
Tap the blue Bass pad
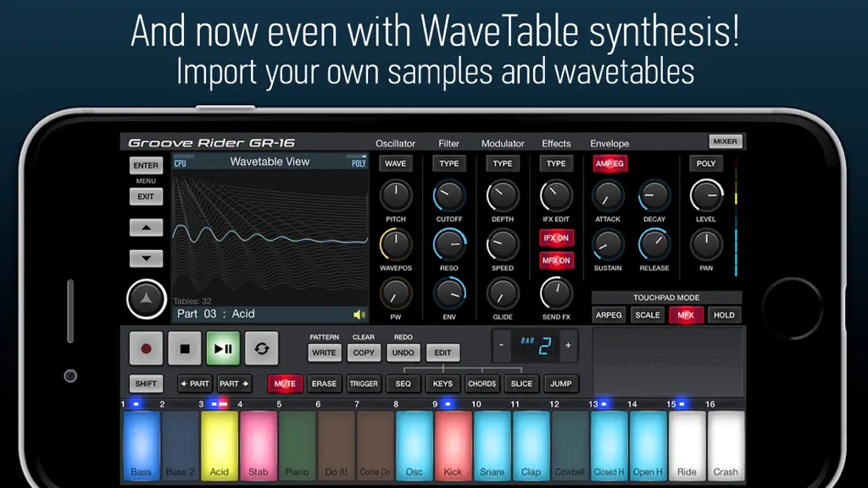point(142,446)
